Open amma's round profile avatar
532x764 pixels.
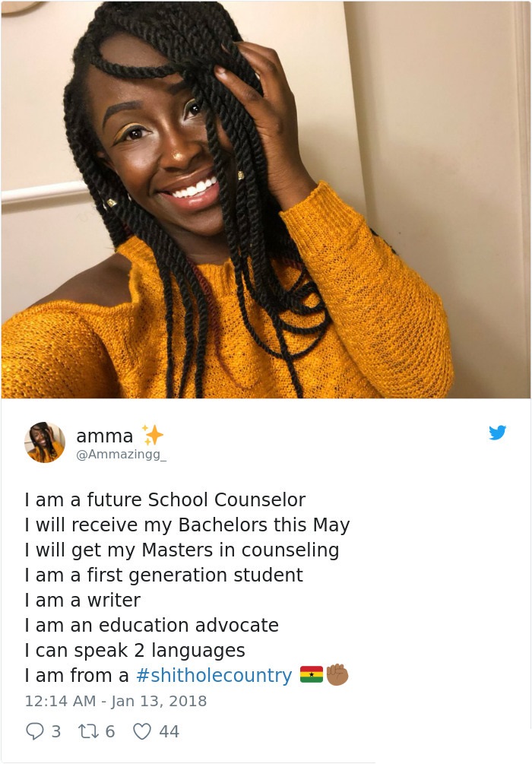45,442
